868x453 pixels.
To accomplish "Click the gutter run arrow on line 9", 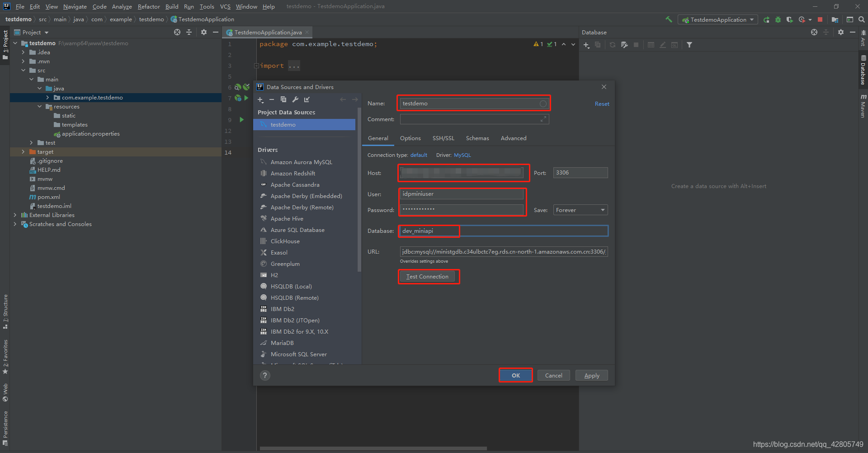I will pyautogui.click(x=241, y=120).
